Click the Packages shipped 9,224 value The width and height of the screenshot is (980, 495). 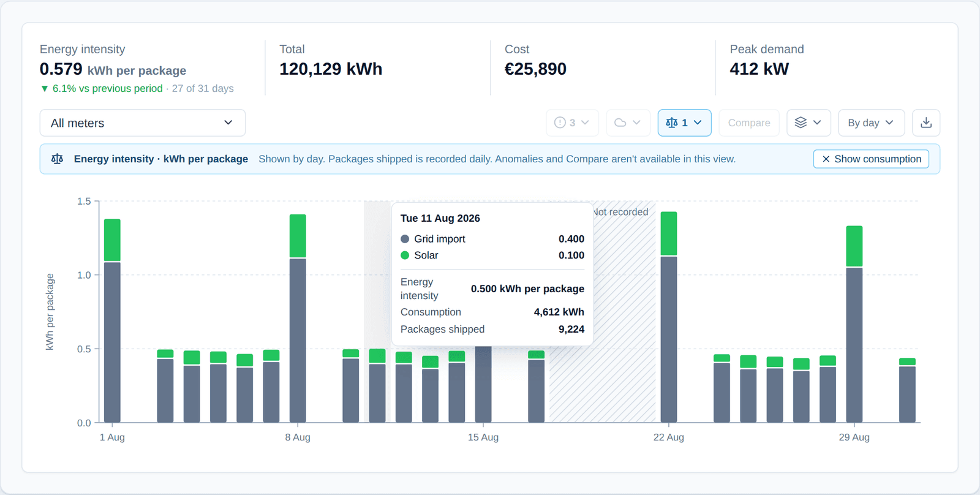tap(571, 330)
